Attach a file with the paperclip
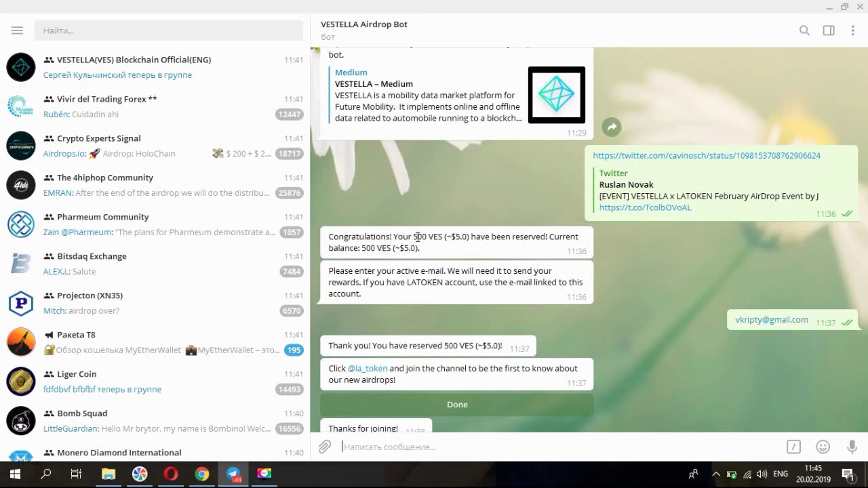This screenshot has height=488, width=868. tap(325, 447)
